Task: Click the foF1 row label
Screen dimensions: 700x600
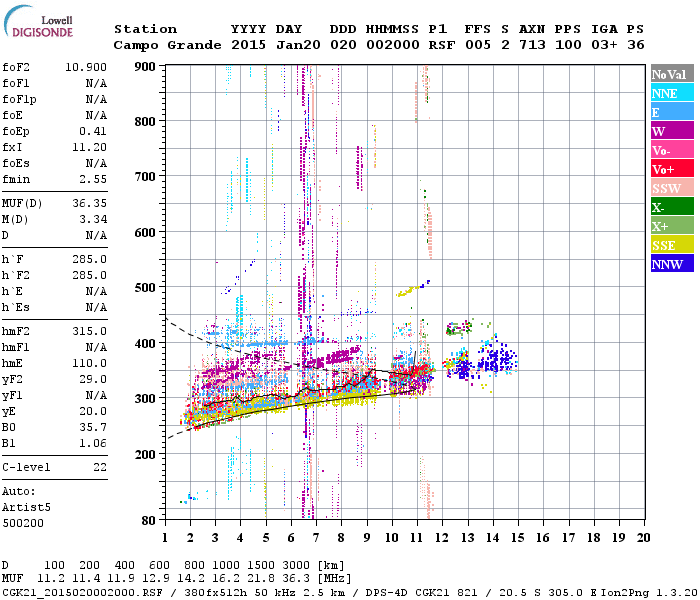Action: click(x=16, y=83)
